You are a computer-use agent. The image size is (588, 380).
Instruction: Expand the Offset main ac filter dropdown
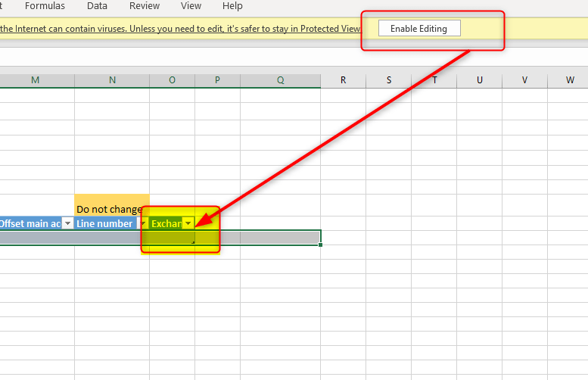67,223
